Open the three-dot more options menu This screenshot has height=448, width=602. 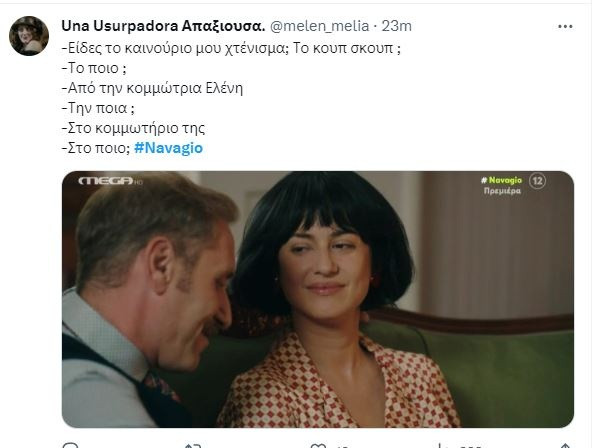tap(565, 26)
